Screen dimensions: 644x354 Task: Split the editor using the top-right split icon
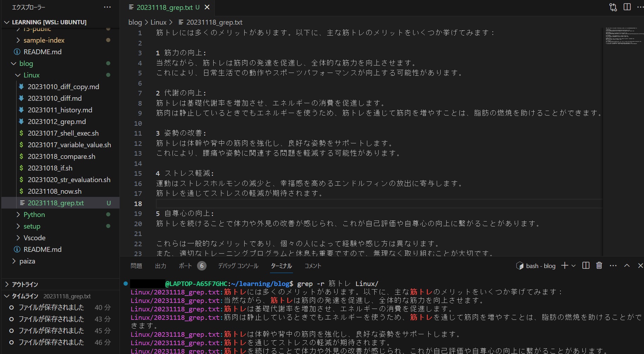626,7
